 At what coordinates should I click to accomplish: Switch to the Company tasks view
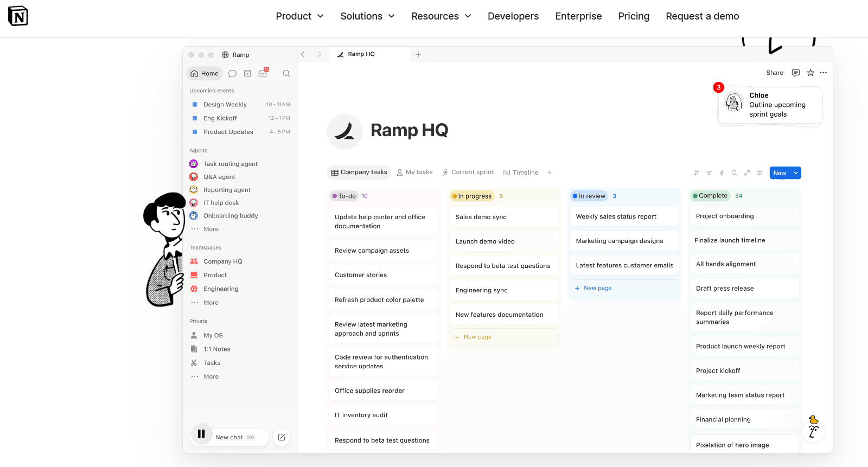[x=359, y=172]
